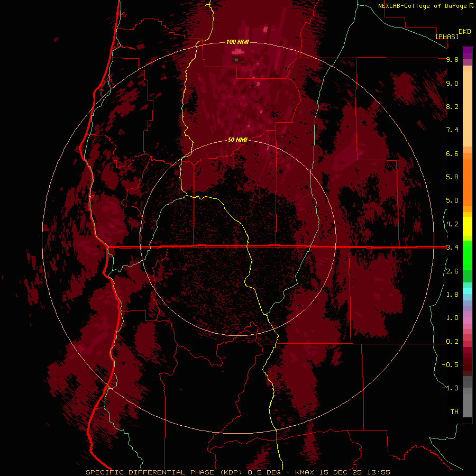Pick the pink segment of the color bar

point(467,321)
